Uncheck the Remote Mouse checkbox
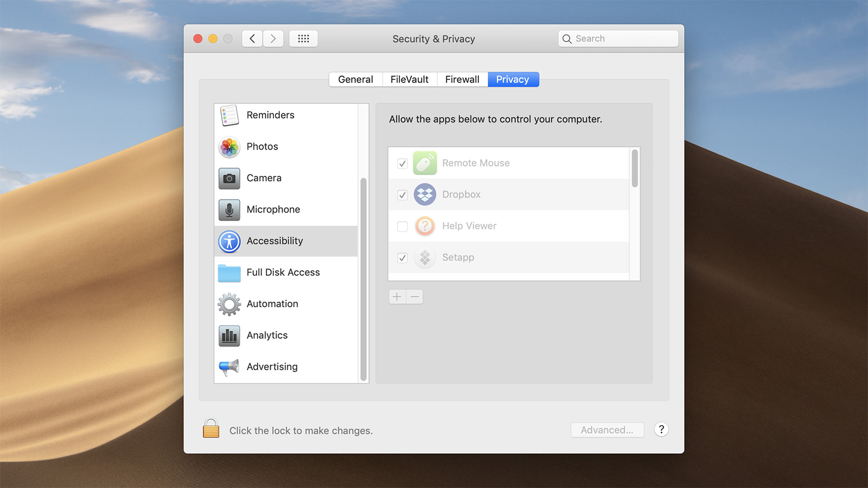The height and width of the screenshot is (488, 868). pos(401,163)
